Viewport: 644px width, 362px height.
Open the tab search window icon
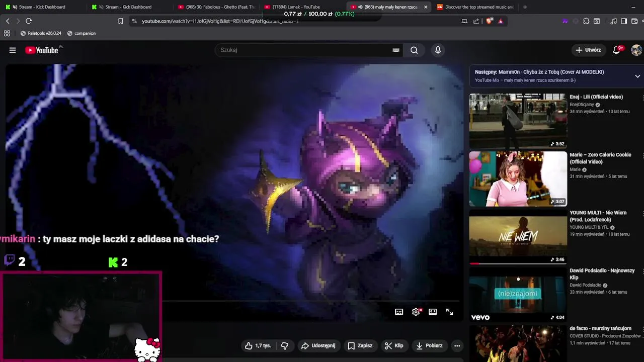(597, 21)
